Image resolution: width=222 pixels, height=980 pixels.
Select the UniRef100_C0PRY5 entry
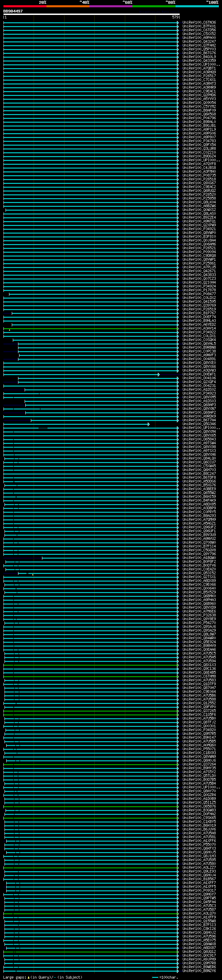[x=199, y=512]
